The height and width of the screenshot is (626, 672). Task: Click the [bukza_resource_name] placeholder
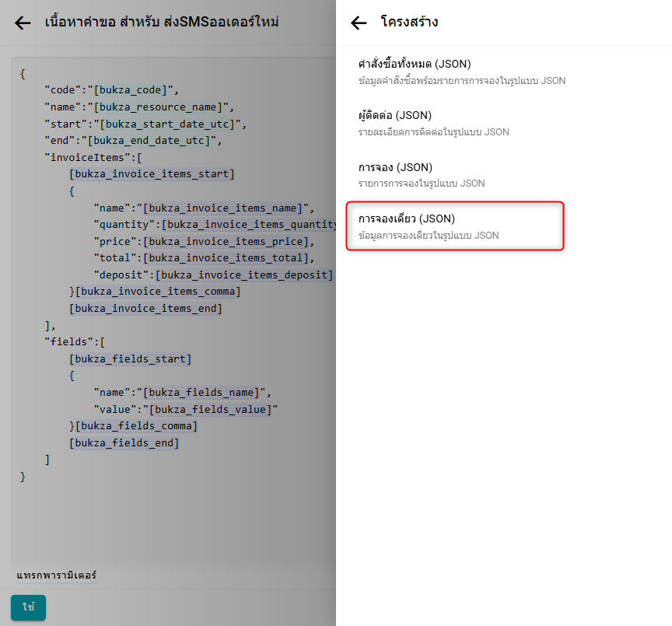(159, 107)
